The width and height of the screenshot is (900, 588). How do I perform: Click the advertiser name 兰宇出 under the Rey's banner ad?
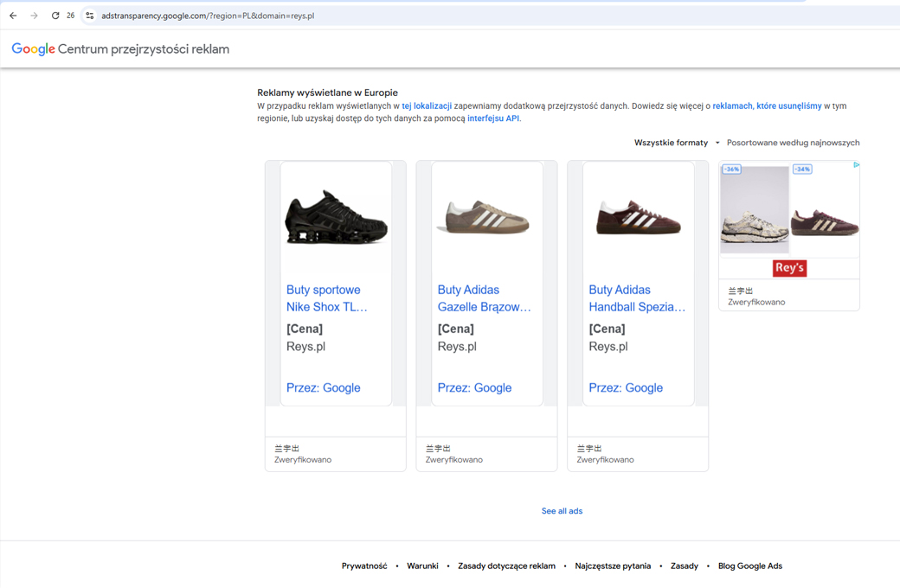[x=741, y=291]
